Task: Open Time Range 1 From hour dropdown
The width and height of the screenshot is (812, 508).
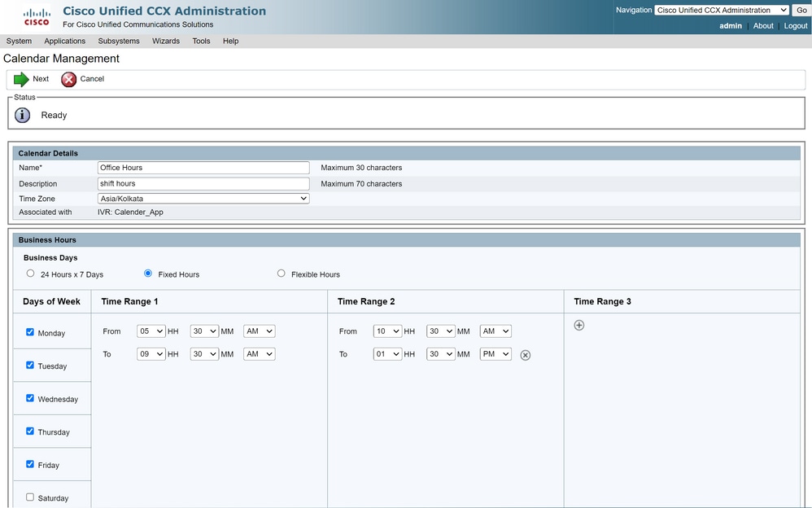Action: [151, 331]
